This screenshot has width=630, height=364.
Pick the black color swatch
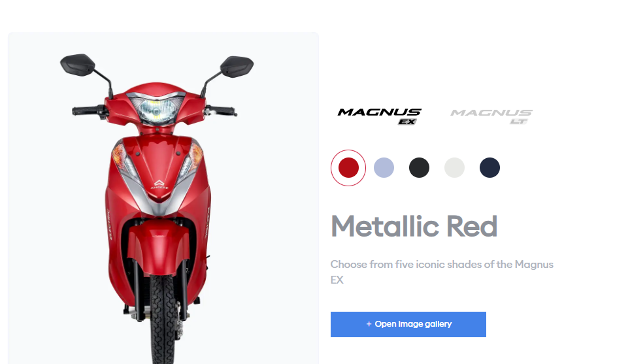tap(419, 167)
